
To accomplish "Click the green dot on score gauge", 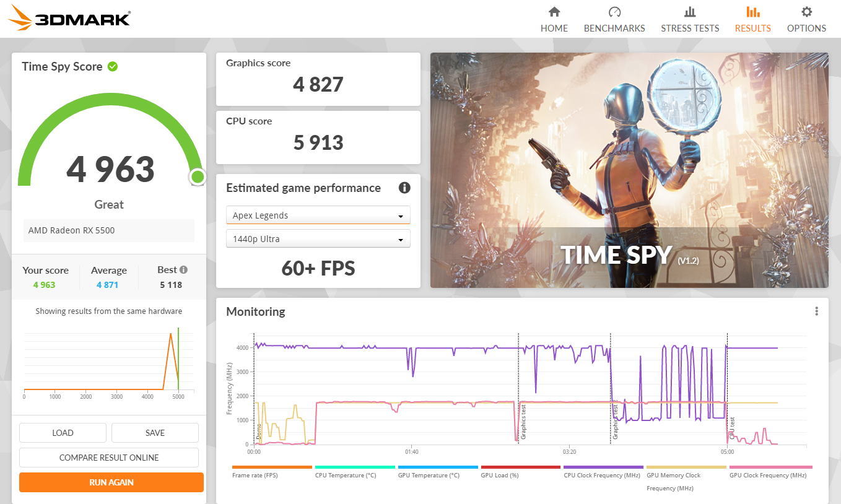I will (x=198, y=177).
